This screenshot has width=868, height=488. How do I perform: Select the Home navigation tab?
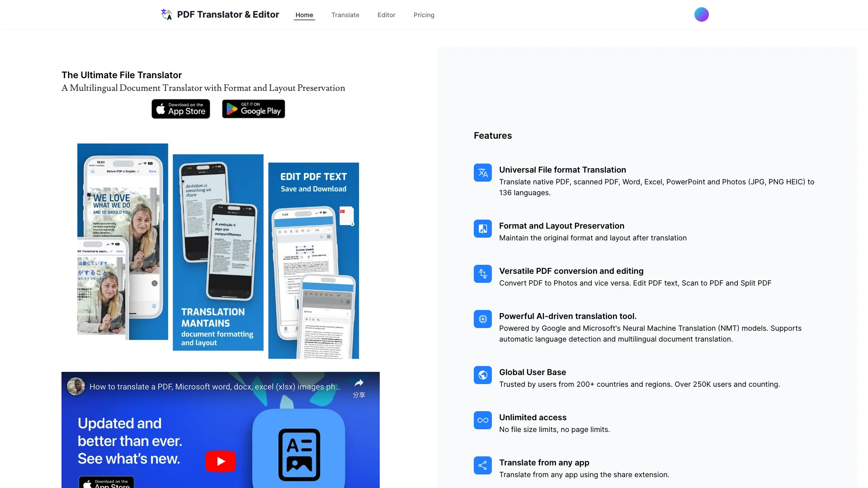[304, 14]
